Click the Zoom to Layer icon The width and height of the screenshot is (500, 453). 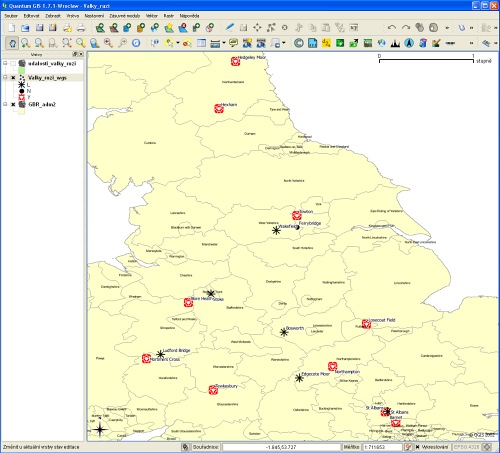[94, 43]
